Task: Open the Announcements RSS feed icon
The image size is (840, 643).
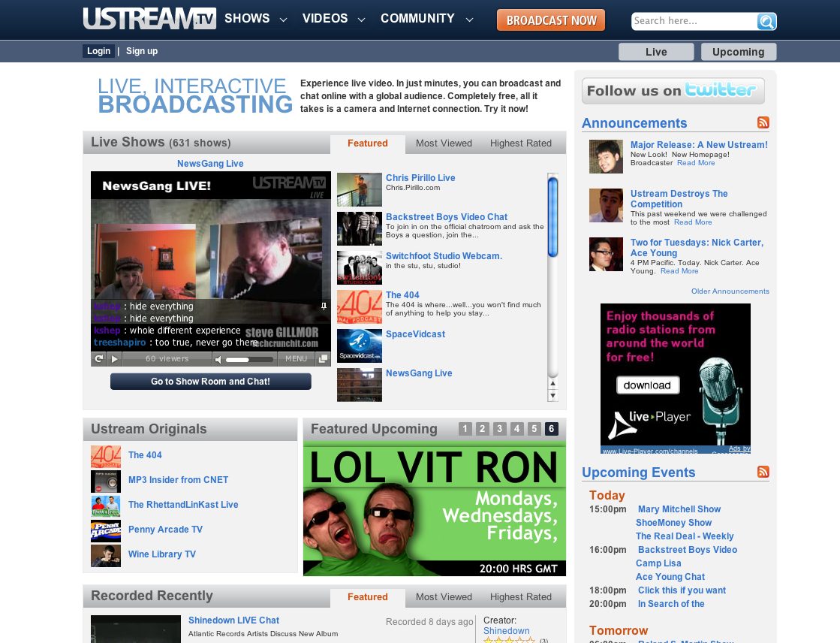Action: 763,122
